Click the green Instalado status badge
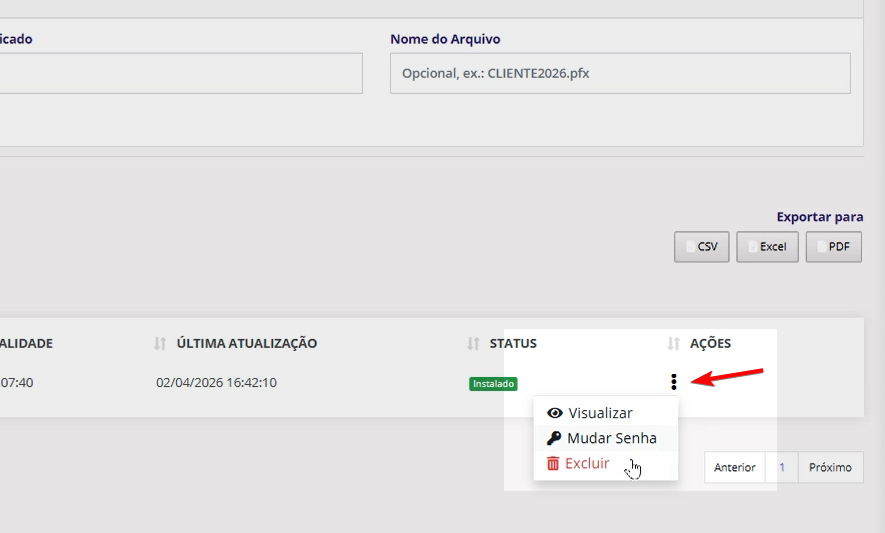This screenshot has width=885, height=533. click(x=493, y=383)
